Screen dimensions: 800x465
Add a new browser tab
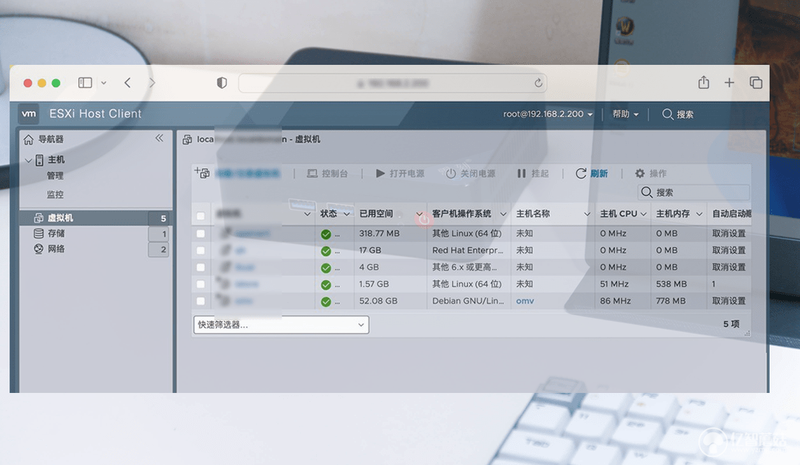(x=729, y=83)
